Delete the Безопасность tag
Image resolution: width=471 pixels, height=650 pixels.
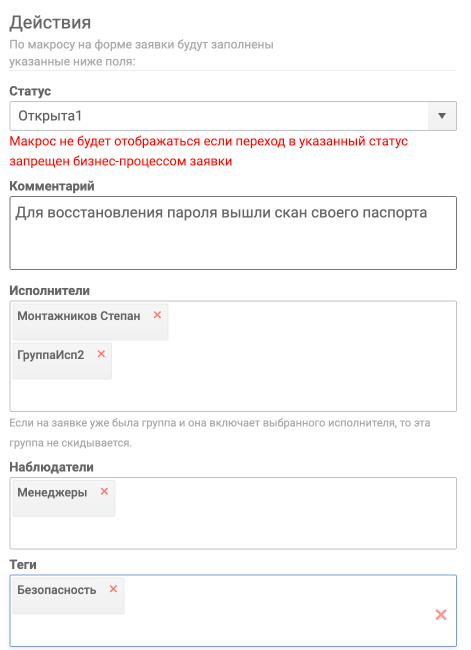113,589
